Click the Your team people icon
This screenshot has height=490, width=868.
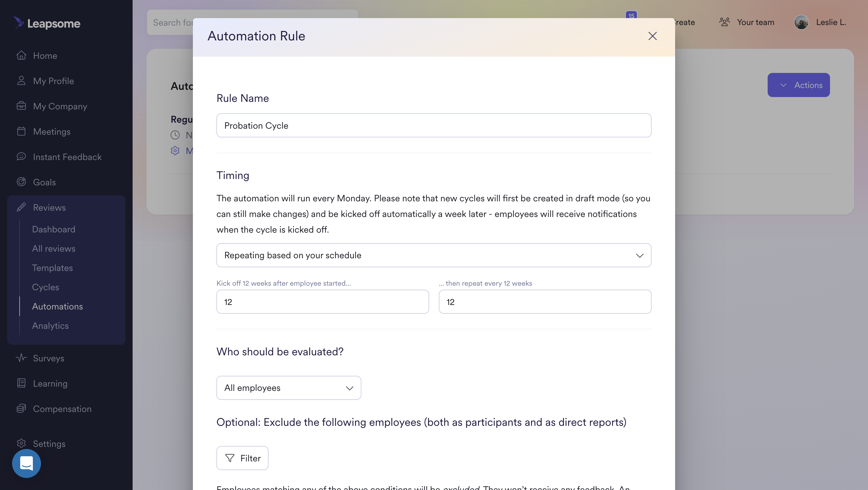pos(725,22)
